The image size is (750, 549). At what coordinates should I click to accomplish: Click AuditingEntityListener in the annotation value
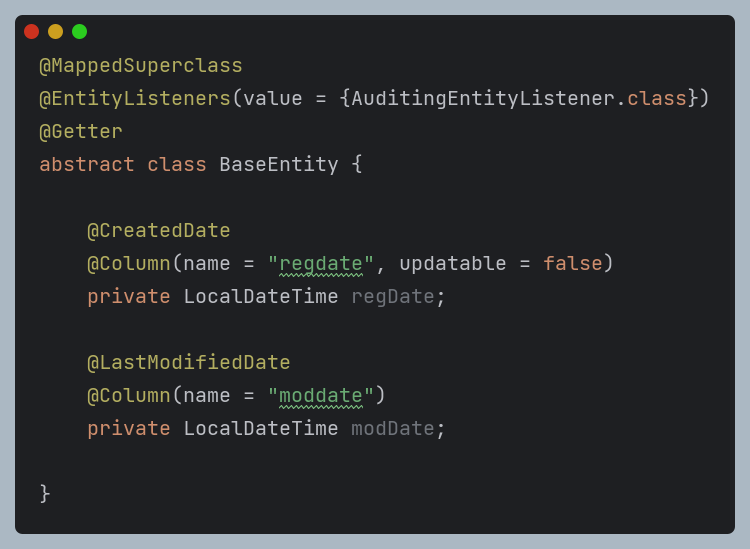point(483,99)
